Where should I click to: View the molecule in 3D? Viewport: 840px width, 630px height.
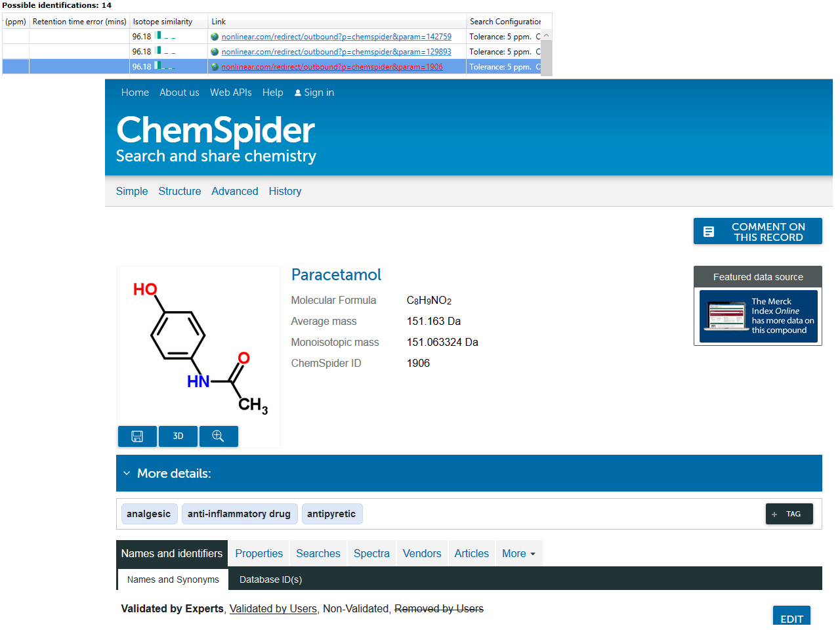[178, 436]
